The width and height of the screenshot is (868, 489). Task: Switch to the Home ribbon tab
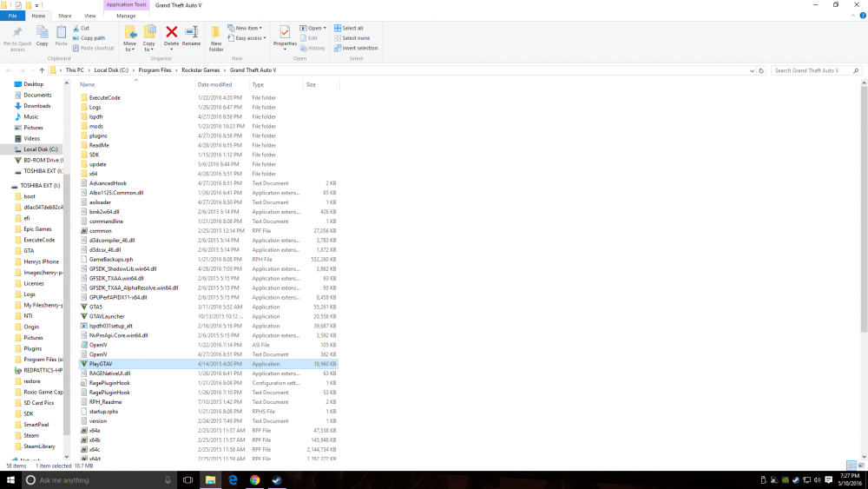coord(38,16)
